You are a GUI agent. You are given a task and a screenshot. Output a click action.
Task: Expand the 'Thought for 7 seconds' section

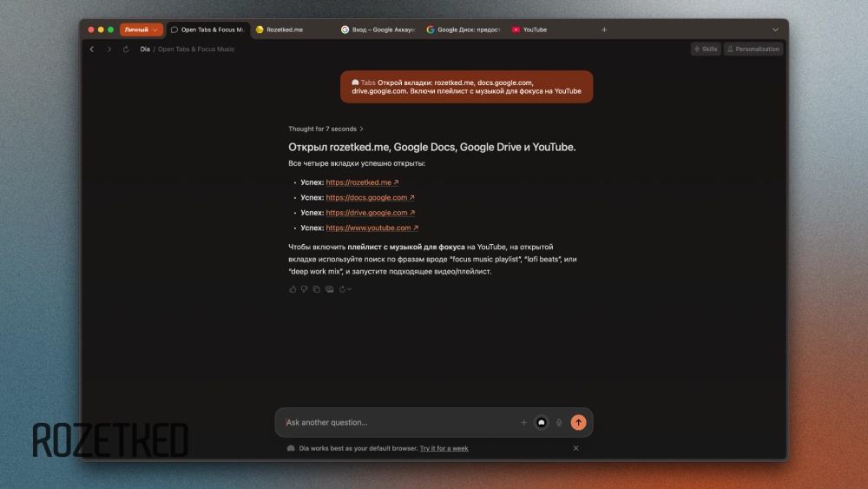[x=325, y=129]
